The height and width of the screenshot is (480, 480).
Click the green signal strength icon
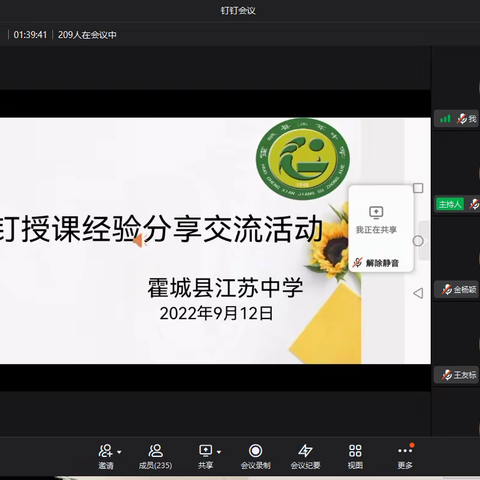[445, 118]
